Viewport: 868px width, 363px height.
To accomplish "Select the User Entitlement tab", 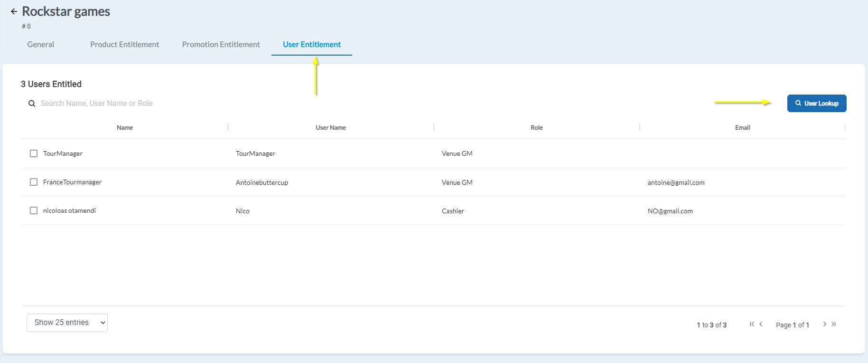I will 312,45.
